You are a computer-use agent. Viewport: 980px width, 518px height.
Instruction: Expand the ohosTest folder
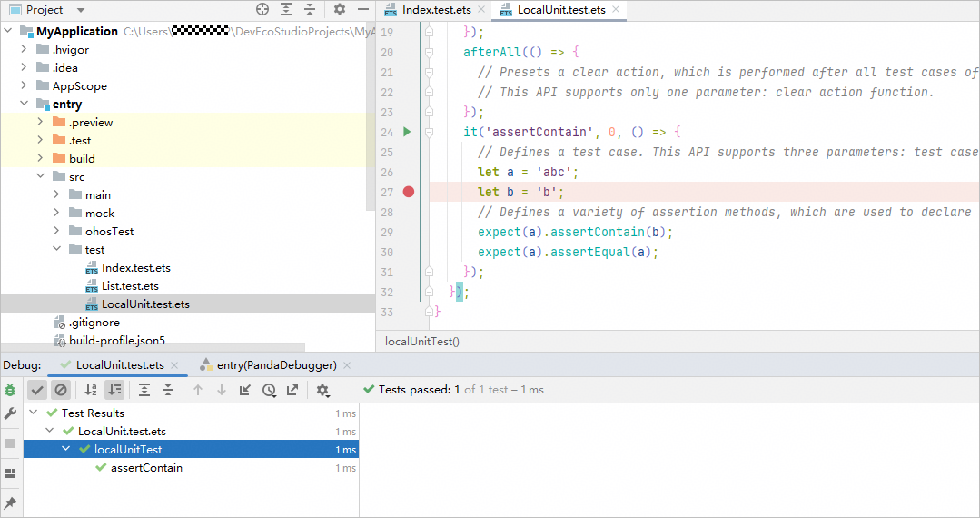coord(56,232)
